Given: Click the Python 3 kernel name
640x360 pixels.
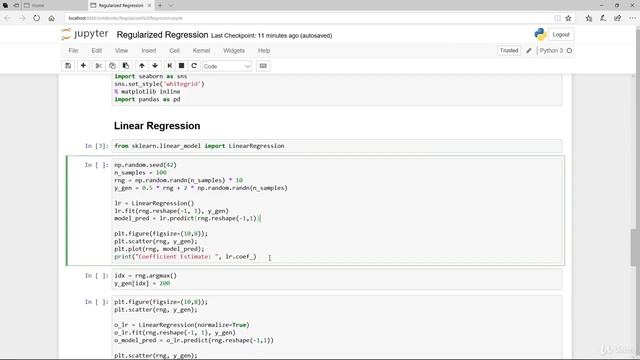Looking at the screenshot, I should 551,51.
